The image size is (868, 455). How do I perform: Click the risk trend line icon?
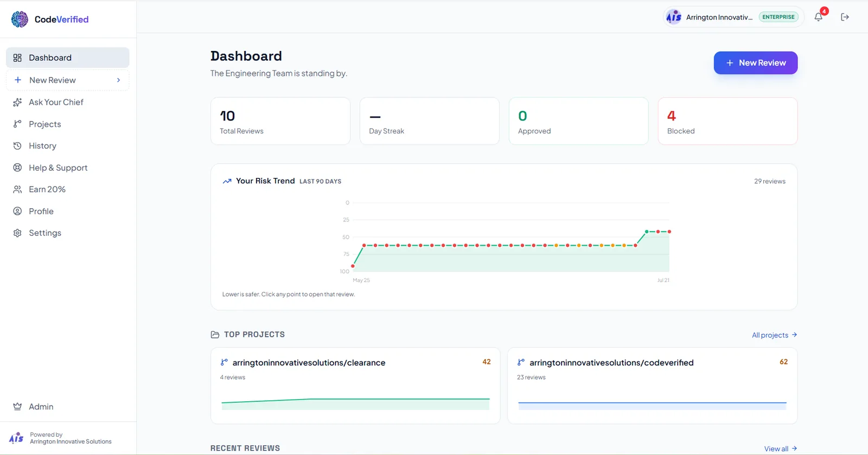[x=227, y=181]
